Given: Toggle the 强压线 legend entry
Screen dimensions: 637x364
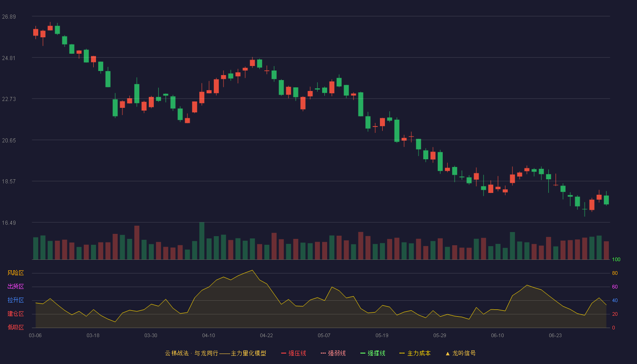Looking at the screenshot, I should click(293, 353).
